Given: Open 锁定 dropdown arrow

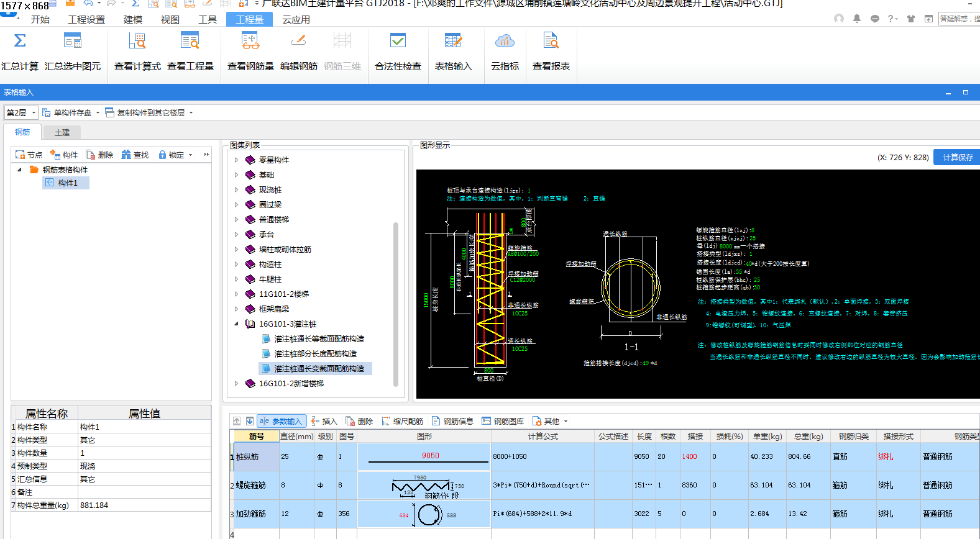Looking at the screenshot, I should [x=190, y=155].
